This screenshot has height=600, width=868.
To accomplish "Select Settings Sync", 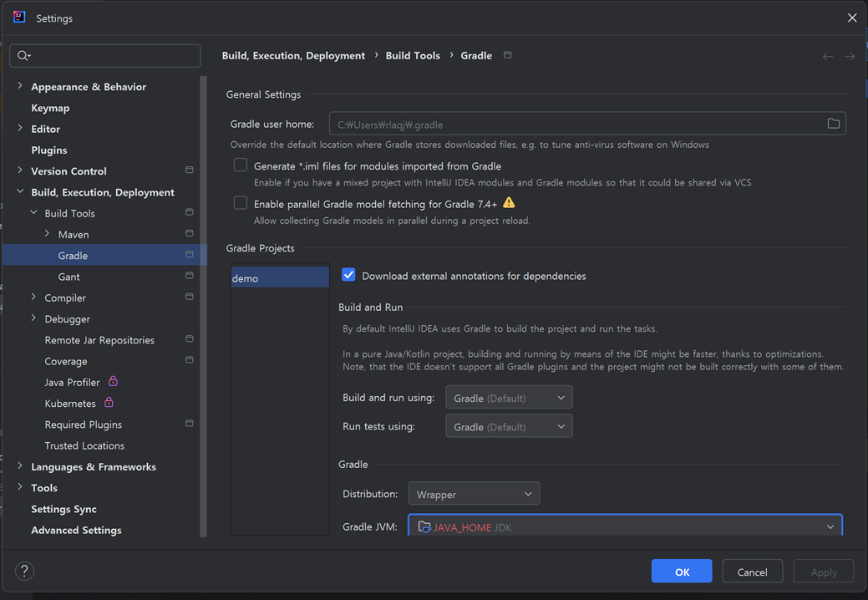I will coord(63,509).
